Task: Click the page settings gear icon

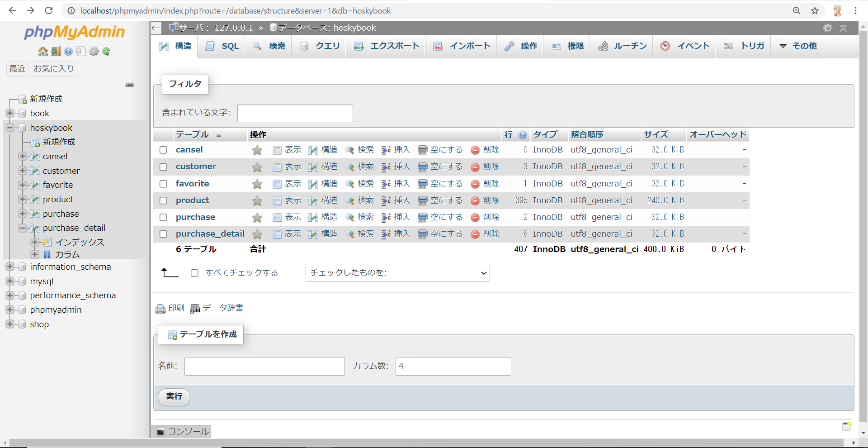Action: point(828,28)
